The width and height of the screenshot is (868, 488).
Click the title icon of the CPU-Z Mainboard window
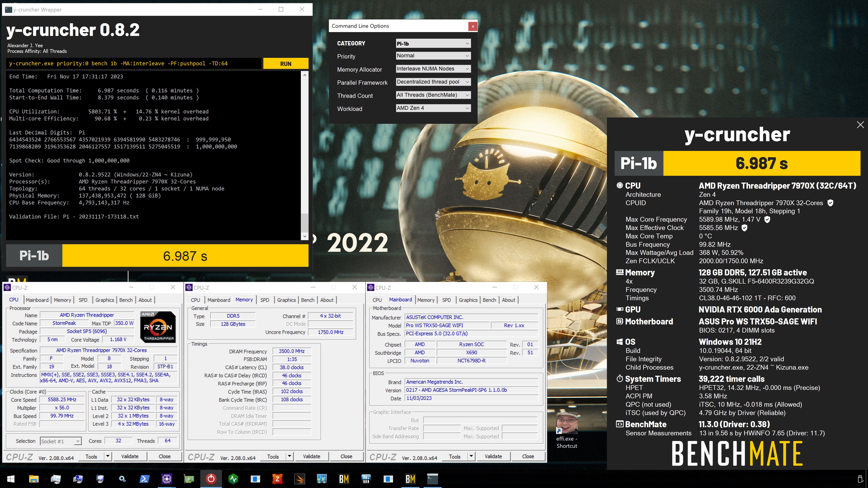pyautogui.click(x=371, y=287)
